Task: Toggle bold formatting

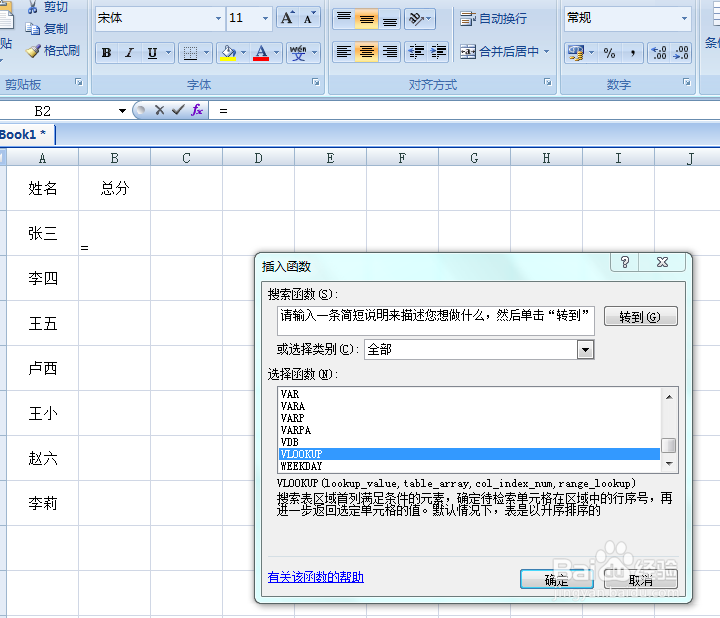Action: tap(107, 53)
